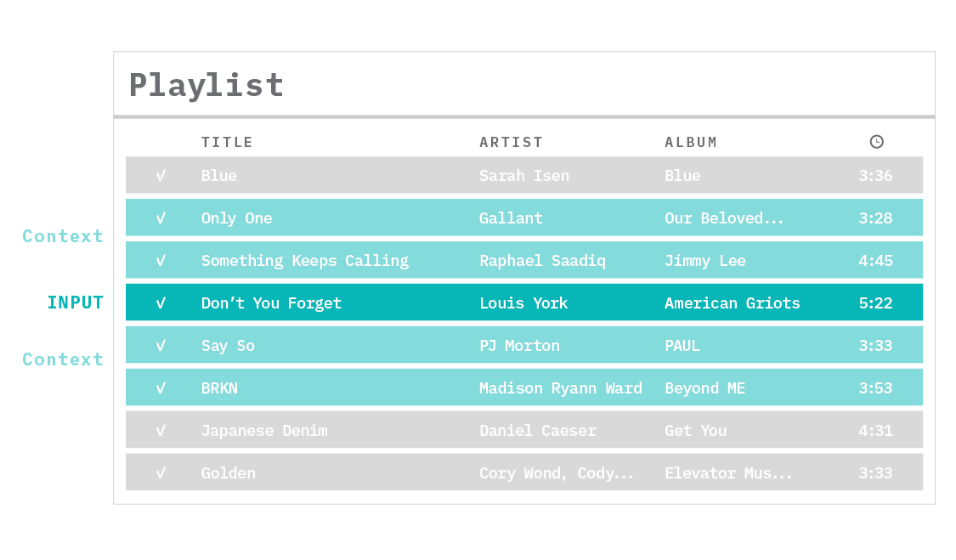
Task: Select artist Madison Ryann Ward
Action: 561,388
